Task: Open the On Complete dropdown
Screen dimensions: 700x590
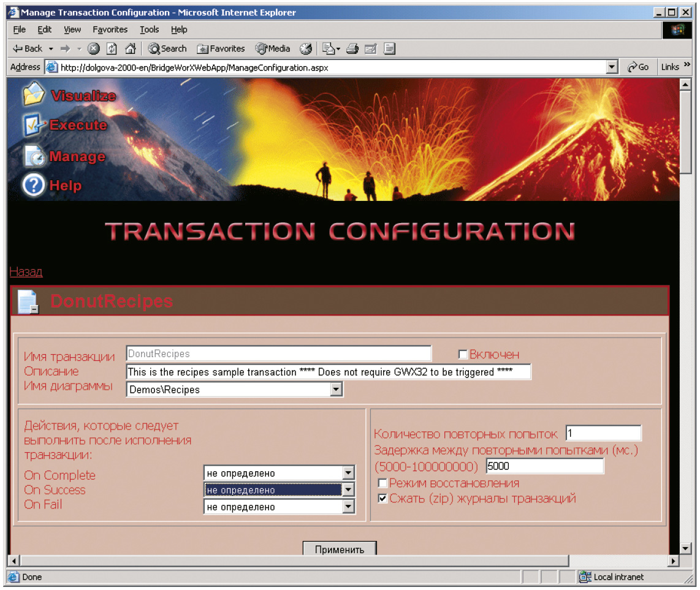Action: coord(349,472)
